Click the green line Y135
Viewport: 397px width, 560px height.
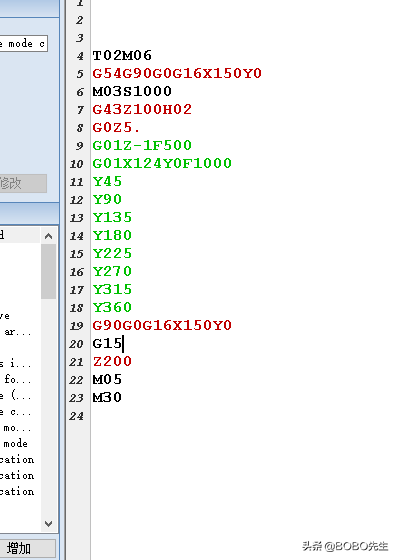pos(112,218)
